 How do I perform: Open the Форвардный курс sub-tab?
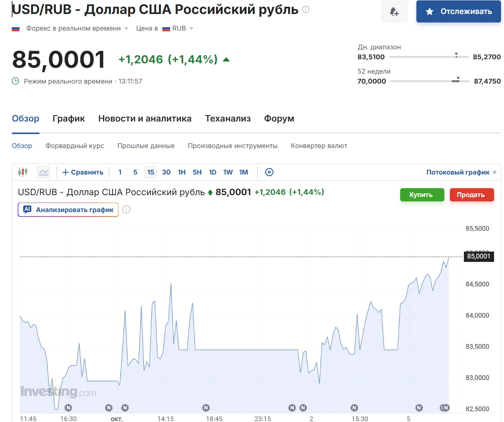pyautogui.click(x=75, y=146)
